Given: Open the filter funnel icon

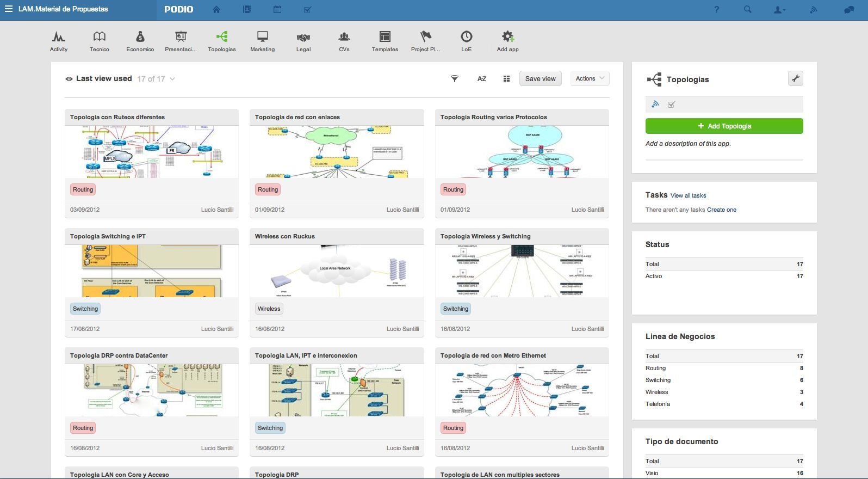Looking at the screenshot, I should (x=455, y=79).
